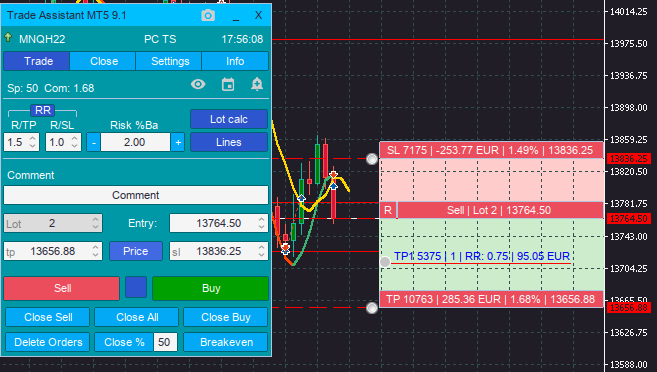Image resolution: width=657 pixels, height=372 pixels.
Task: Switch to the Close tab
Action: click(103, 61)
